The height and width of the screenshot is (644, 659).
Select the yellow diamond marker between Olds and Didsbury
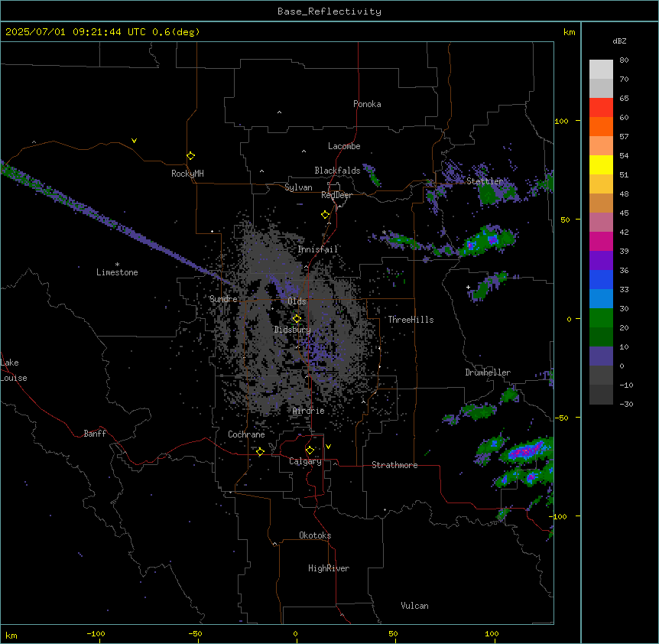(297, 319)
